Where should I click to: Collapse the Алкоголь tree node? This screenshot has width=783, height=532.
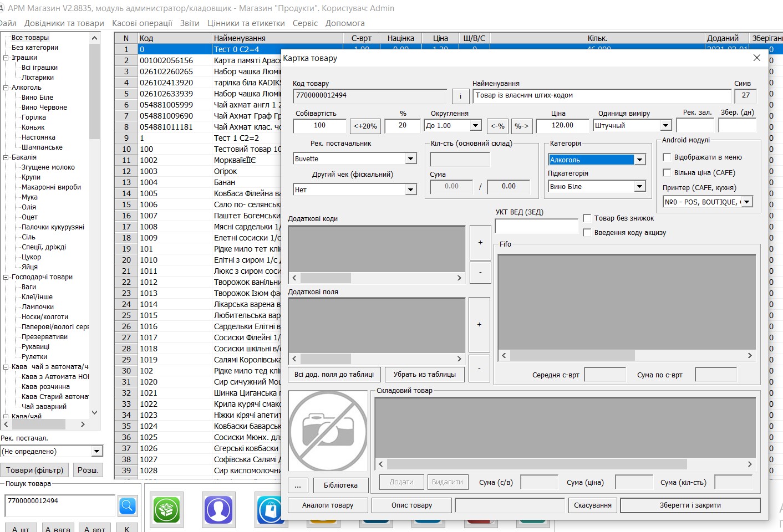coord(6,88)
